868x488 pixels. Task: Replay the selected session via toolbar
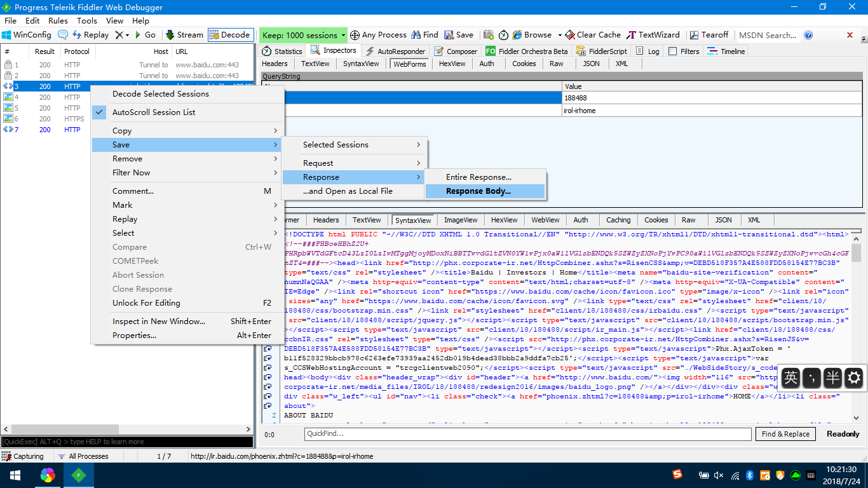coord(90,35)
